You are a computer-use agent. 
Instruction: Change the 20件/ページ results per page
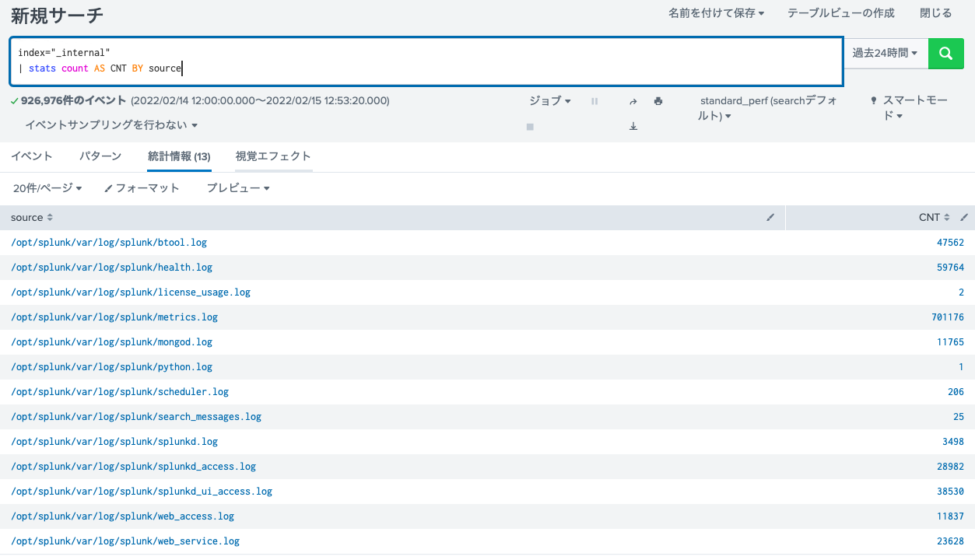[47, 188]
